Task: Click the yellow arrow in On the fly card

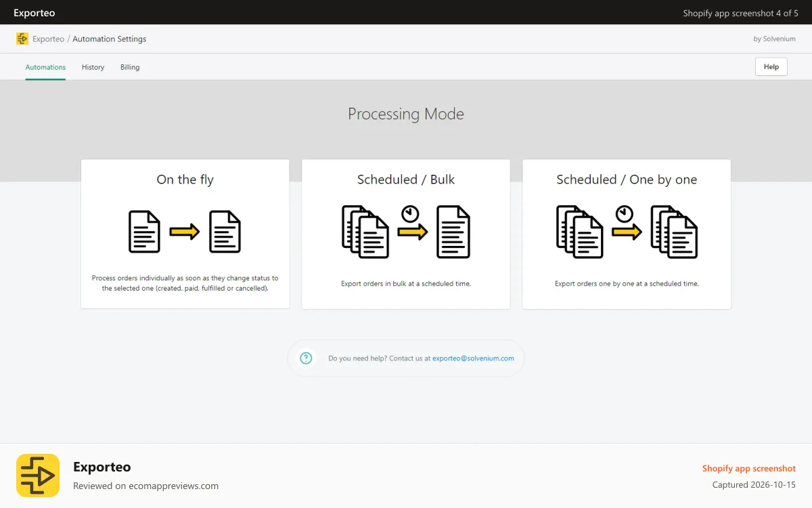Action: 185,232
